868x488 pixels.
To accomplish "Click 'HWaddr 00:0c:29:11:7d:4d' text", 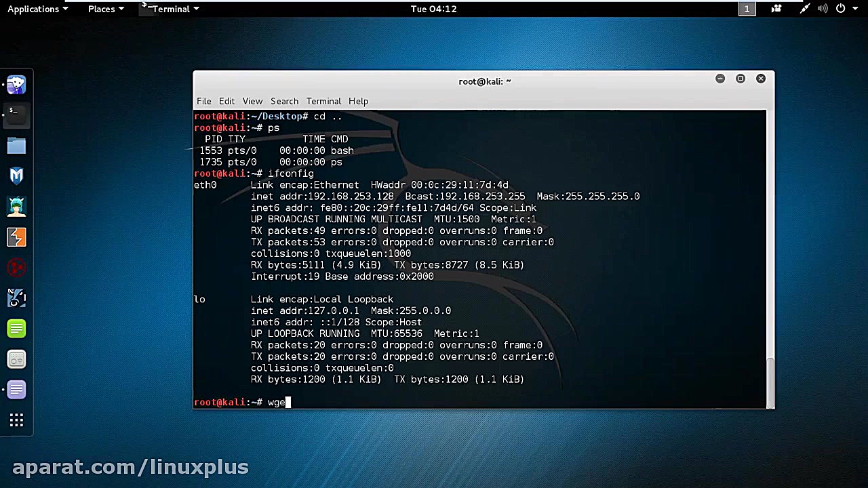I will pos(439,185).
